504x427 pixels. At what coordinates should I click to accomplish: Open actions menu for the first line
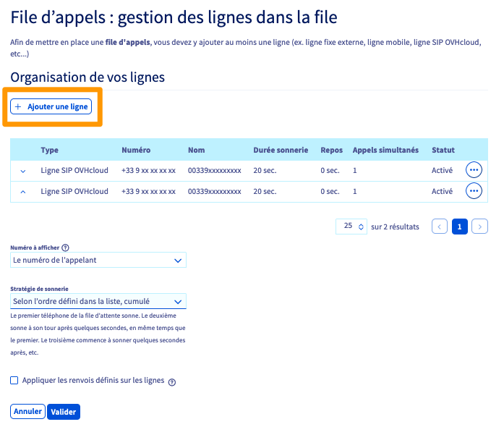click(x=474, y=170)
